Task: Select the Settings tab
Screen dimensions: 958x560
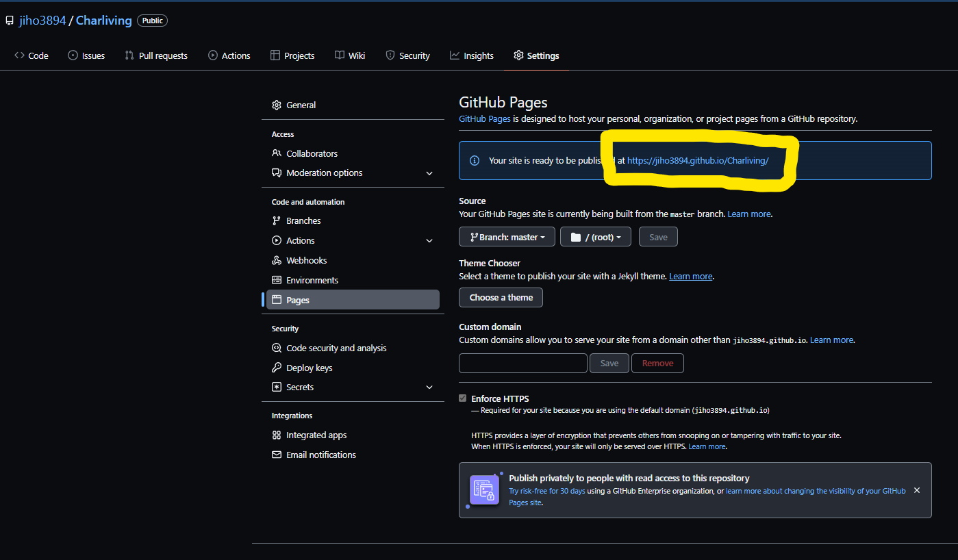Action: tap(536, 55)
